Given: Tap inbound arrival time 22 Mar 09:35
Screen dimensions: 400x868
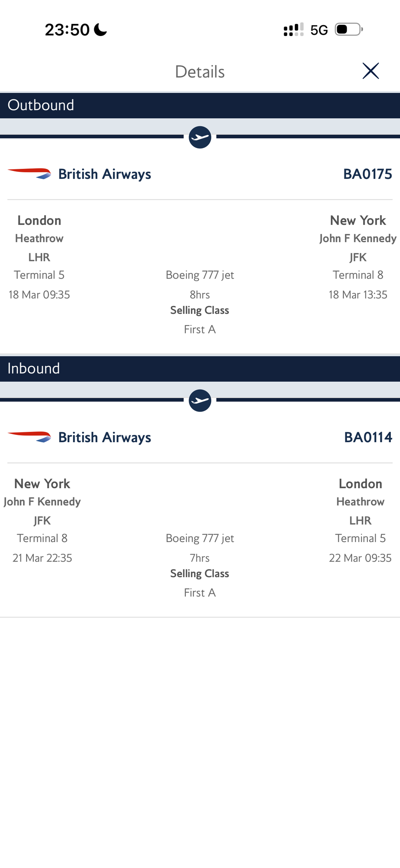Looking at the screenshot, I should (x=360, y=558).
